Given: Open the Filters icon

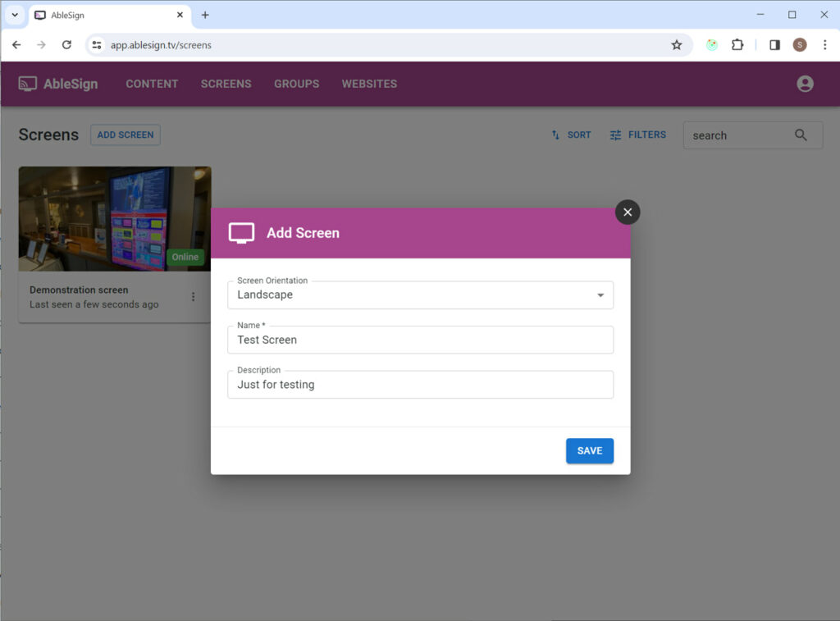Looking at the screenshot, I should click(x=615, y=135).
